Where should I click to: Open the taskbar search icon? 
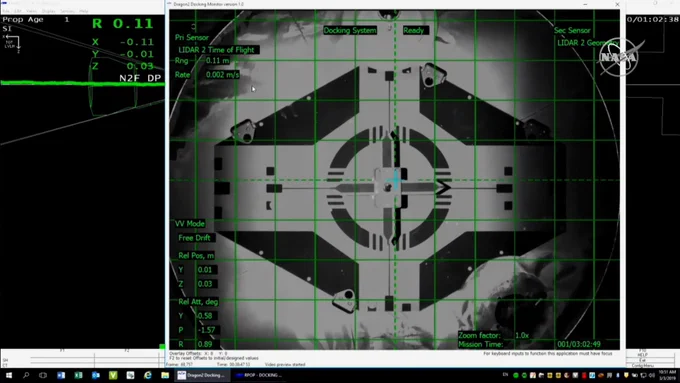click(x=26, y=375)
